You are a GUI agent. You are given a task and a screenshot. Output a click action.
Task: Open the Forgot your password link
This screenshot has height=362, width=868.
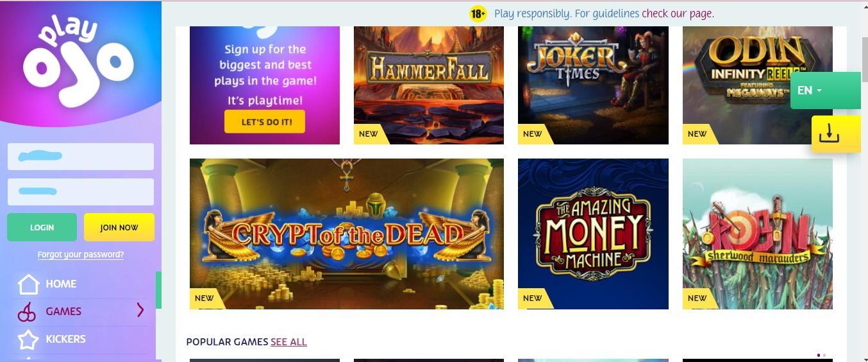81,255
